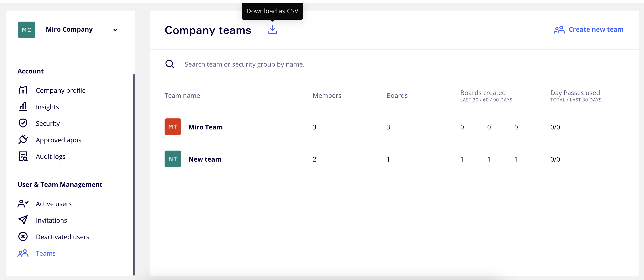Go to the Teams menu item
The width and height of the screenshot is (644, 280).
coord(46,253)
